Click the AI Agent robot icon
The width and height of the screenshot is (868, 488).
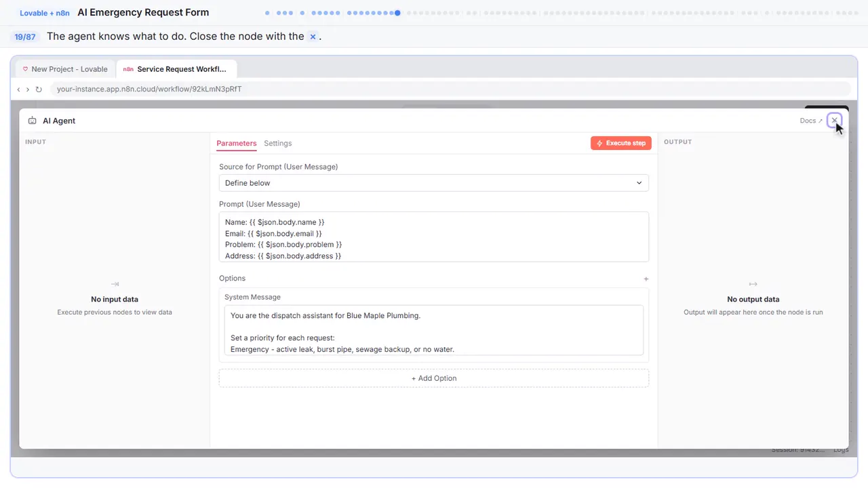32,121
